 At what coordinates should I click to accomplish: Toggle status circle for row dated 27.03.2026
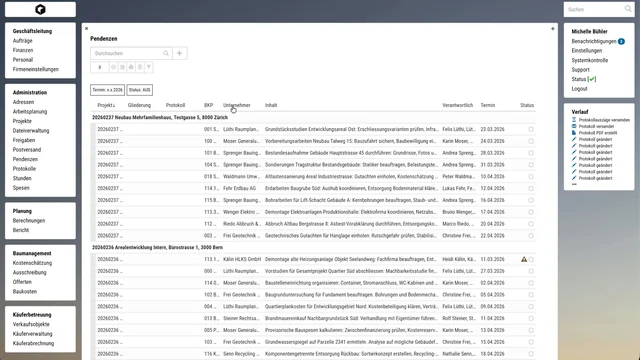click(531, 271)
